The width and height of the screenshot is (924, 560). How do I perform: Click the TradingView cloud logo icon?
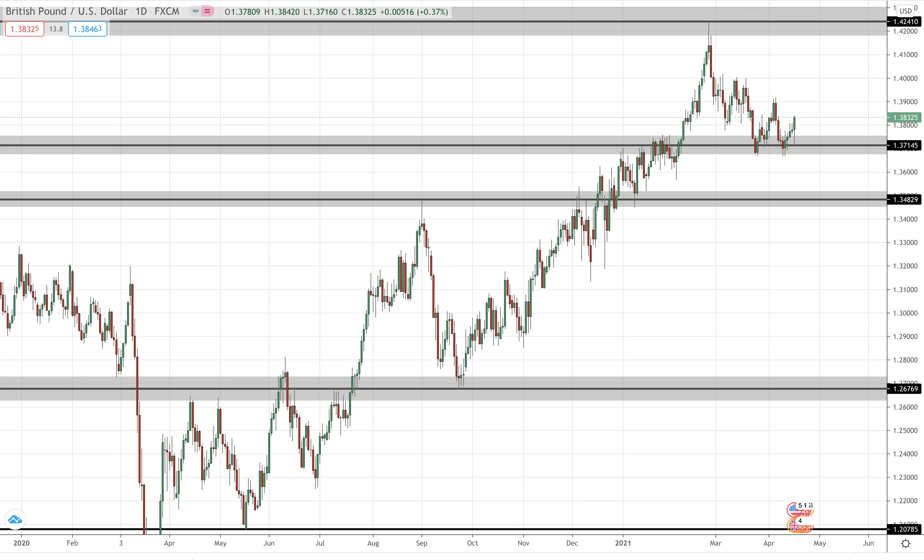[x=15, y=519]
